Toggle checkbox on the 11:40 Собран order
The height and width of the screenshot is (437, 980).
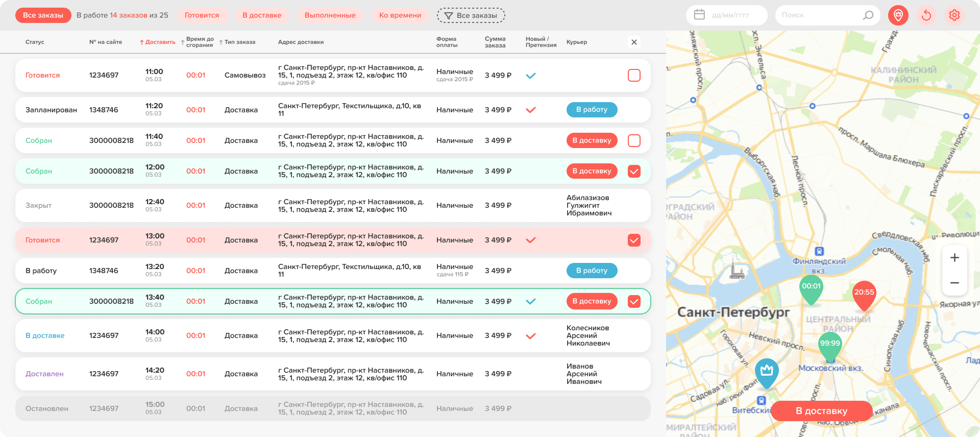tap(634, 140)
